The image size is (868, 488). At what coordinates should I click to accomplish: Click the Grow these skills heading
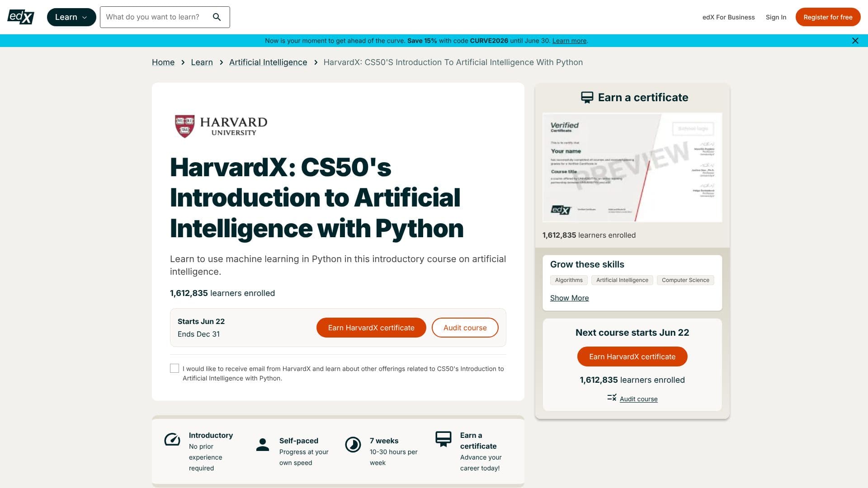[x=587, y=264]
